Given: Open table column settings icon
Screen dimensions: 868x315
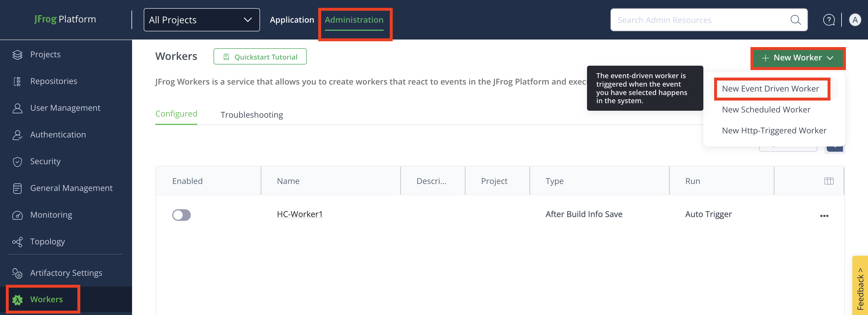Looking at the screenshot, I should 828,181.
